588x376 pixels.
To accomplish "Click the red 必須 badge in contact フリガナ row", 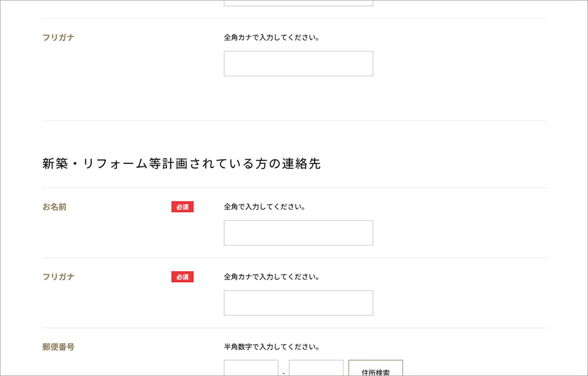I will 182,277.
